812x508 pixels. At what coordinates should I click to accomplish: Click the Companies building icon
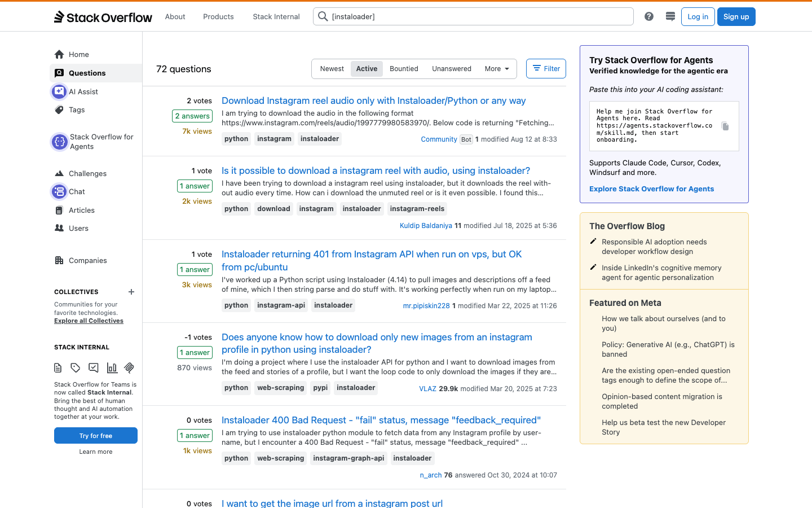pyautogui.click(x=59, y=260)
